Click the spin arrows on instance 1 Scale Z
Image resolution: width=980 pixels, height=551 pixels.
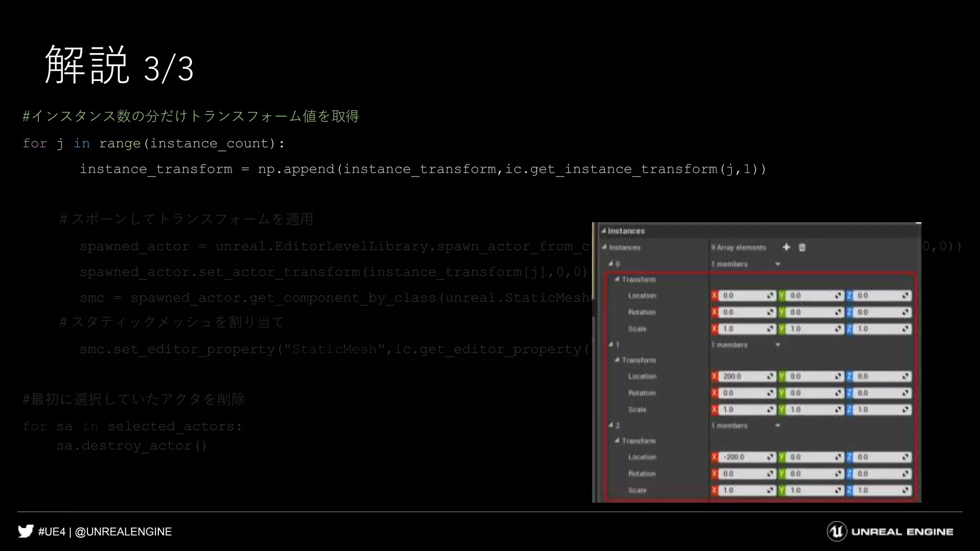(906, 410)
